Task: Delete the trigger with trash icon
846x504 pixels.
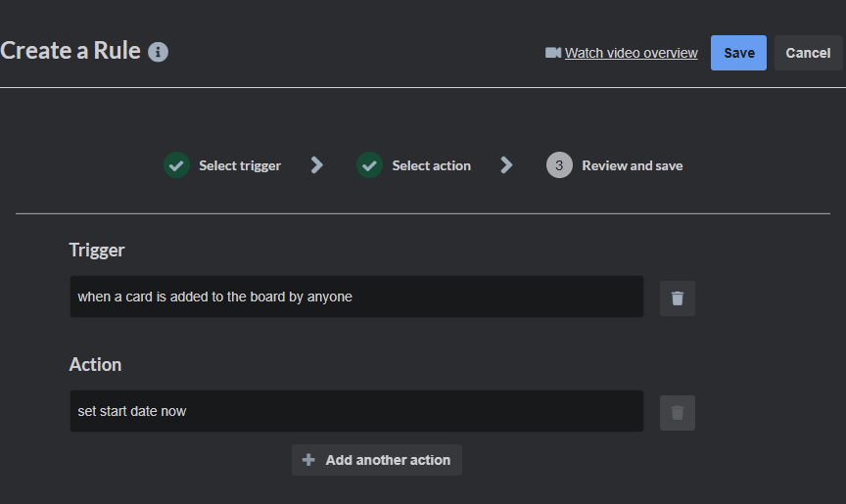Action: (x=678, y=298)
